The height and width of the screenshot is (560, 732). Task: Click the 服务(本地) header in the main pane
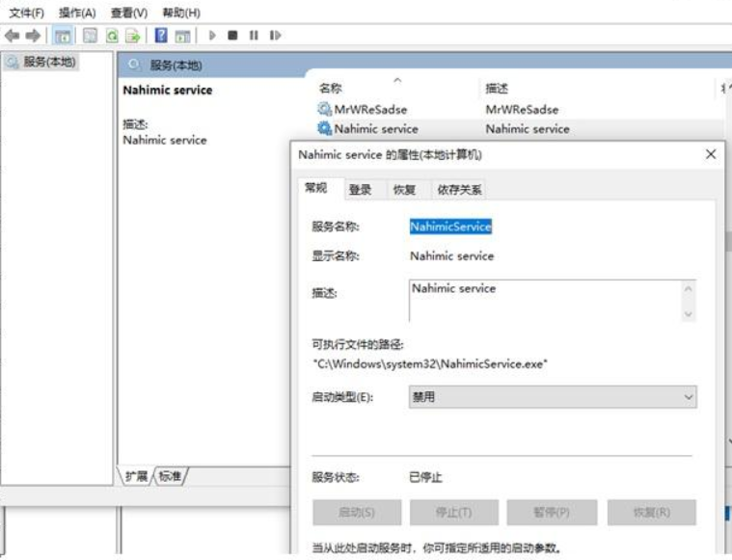point(176,66)
